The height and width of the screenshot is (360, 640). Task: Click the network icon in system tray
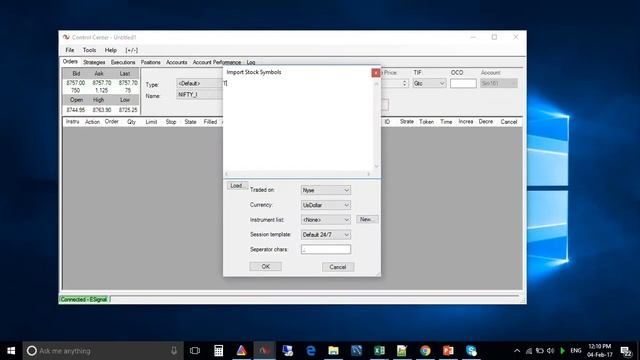(x=529, y=351)
